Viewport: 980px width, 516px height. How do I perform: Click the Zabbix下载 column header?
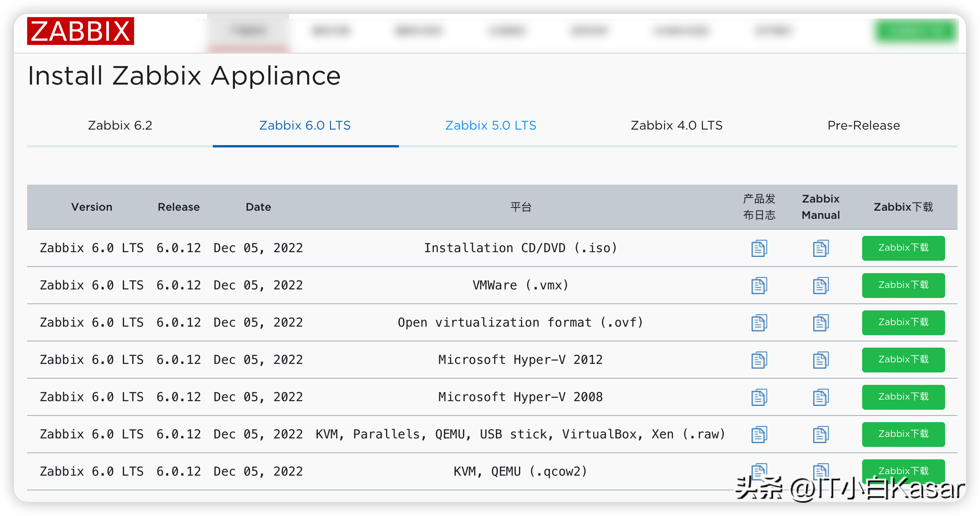pyautogui.click(x=903, y=207)
